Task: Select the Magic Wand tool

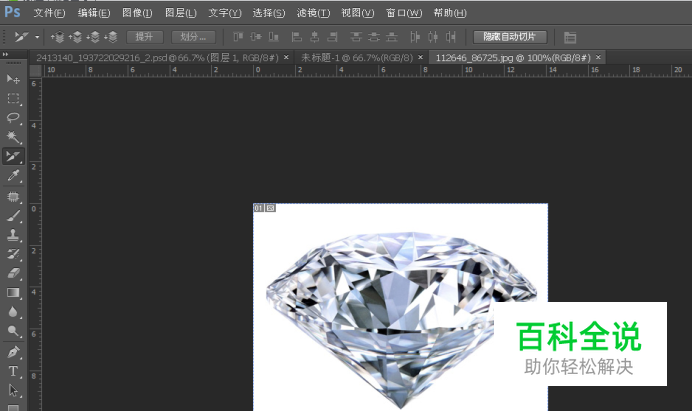Action: (13, 137)
